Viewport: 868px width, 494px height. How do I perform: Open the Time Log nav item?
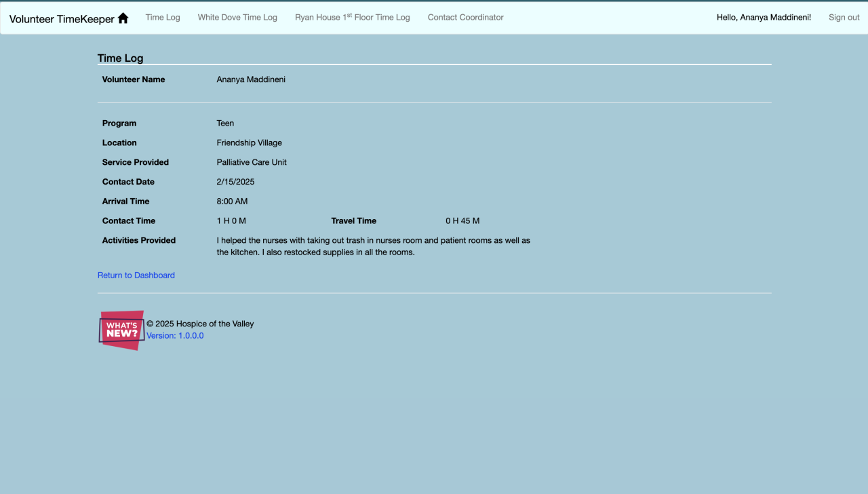[x=163, y=18]
